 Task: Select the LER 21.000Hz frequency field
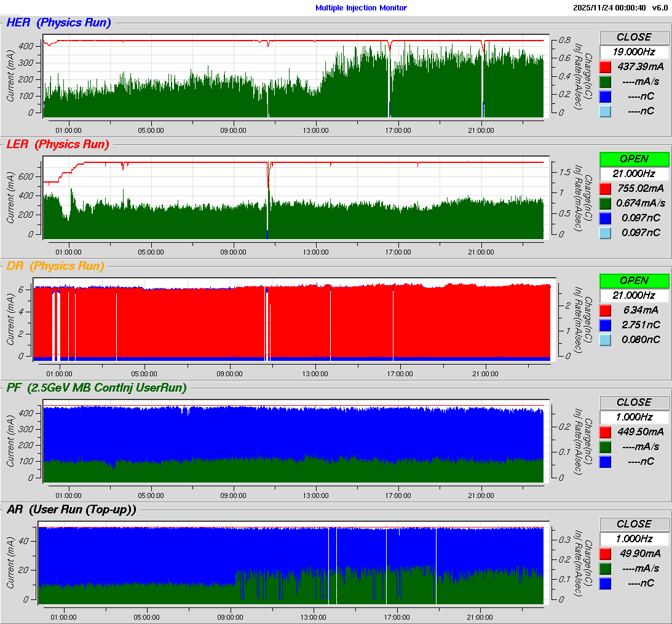[634, 173]
